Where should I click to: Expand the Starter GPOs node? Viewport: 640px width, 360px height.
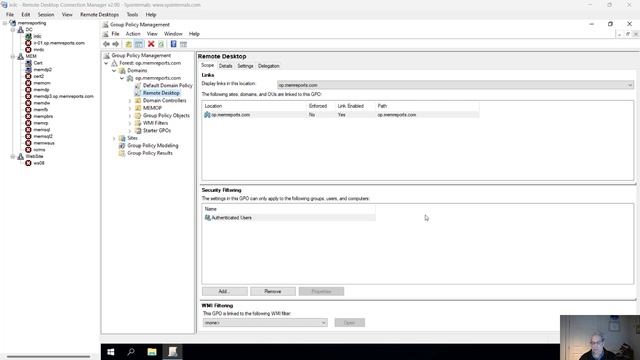click(x=130, y=131)
